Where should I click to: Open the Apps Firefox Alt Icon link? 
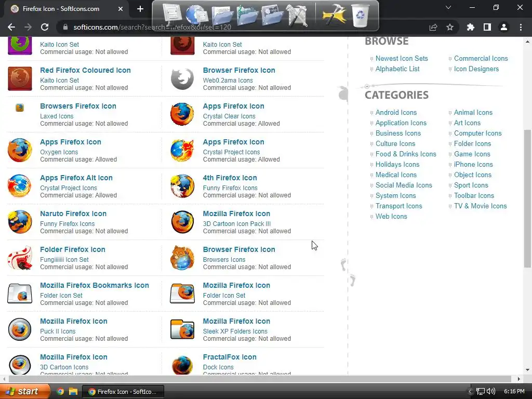76,178
